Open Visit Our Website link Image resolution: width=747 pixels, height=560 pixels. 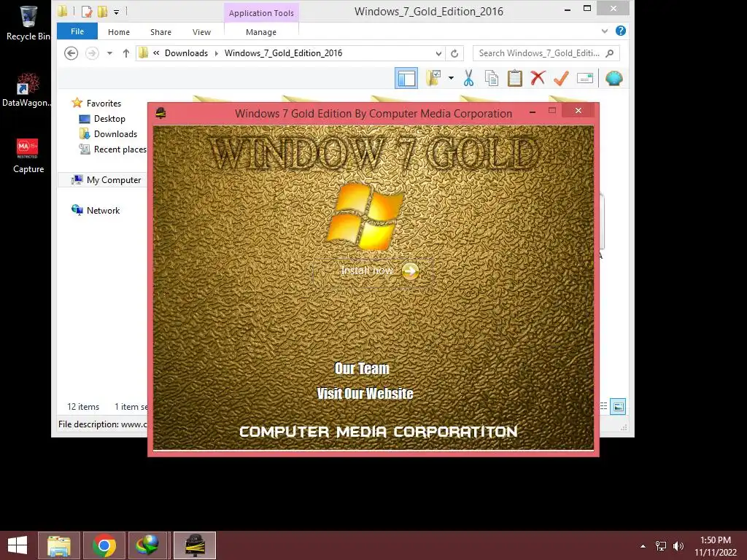[x=365, y=394]
